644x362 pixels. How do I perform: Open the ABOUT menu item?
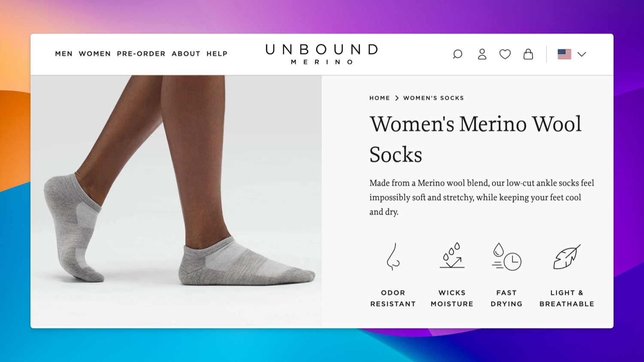click(186, 54)
